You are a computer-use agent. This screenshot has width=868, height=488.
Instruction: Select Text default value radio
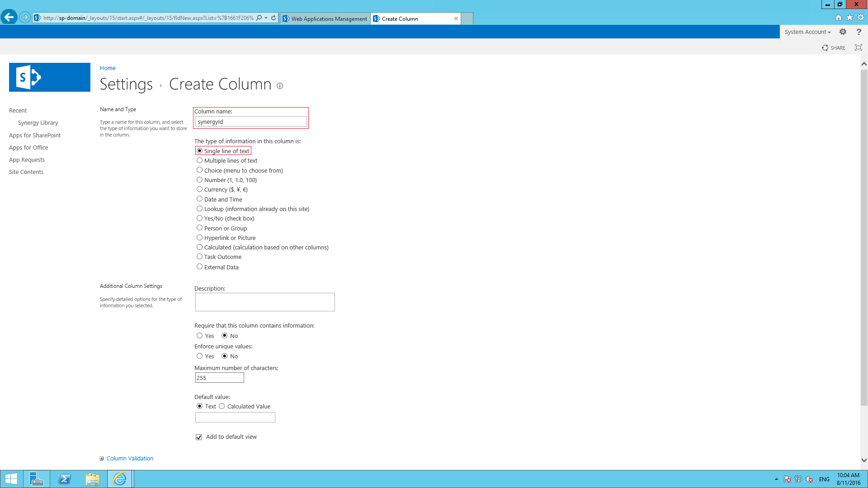click(x=199, y=406)
